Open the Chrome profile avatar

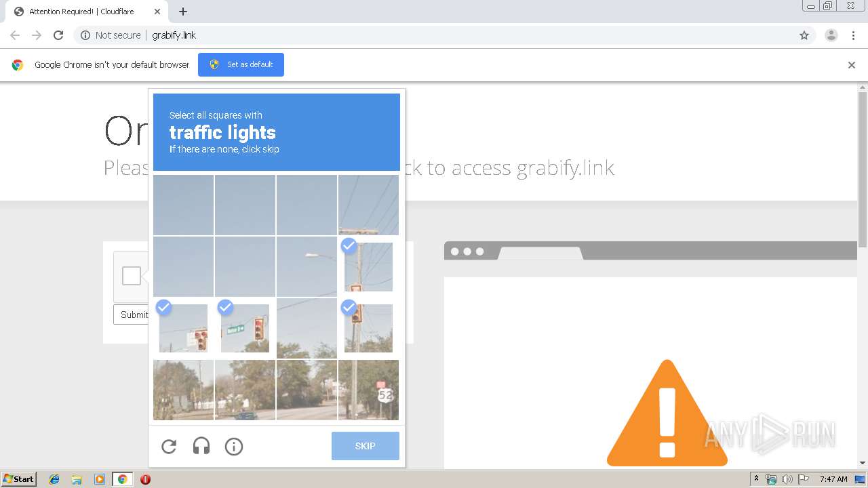[x=831, y=35]
